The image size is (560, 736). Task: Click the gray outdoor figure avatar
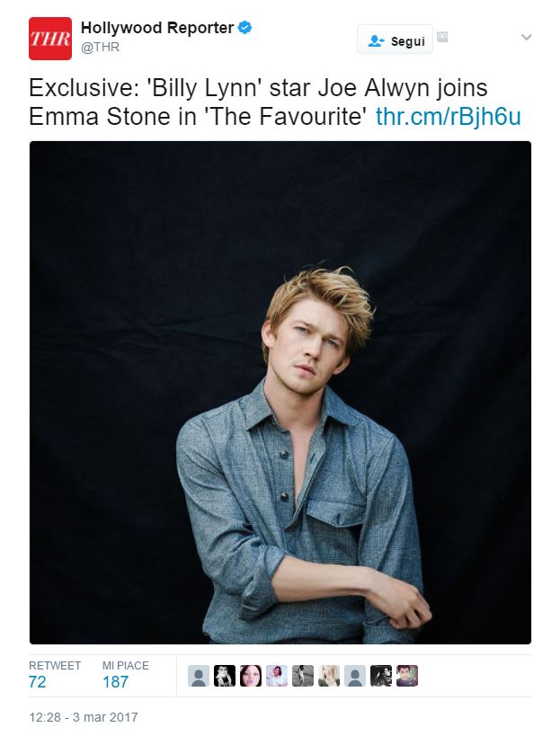click(303, 676)
